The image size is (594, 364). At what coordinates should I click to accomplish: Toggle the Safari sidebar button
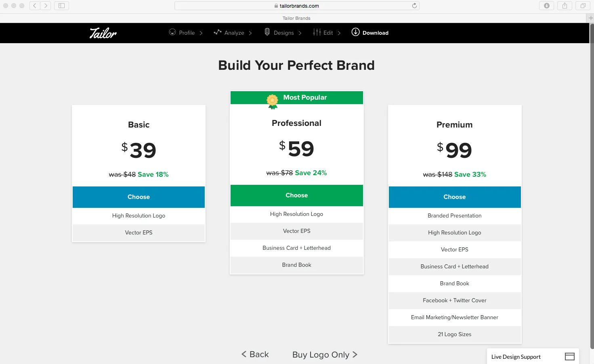coord(61,6)
